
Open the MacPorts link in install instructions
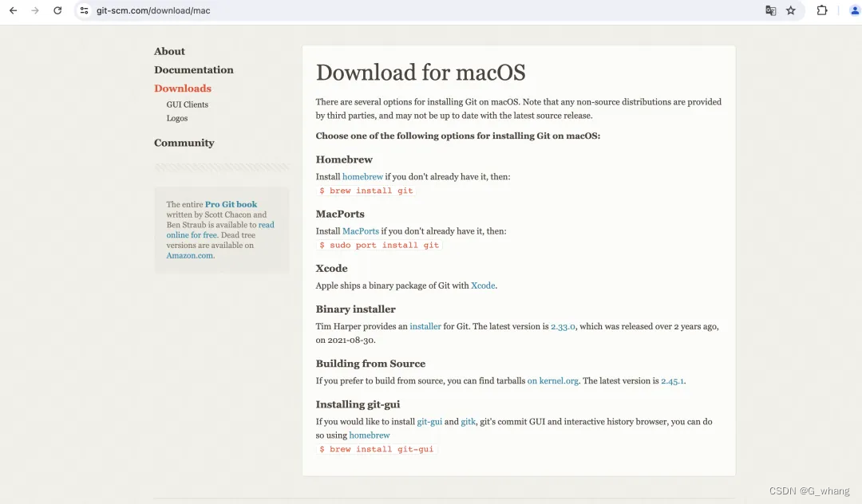(361, 231)
